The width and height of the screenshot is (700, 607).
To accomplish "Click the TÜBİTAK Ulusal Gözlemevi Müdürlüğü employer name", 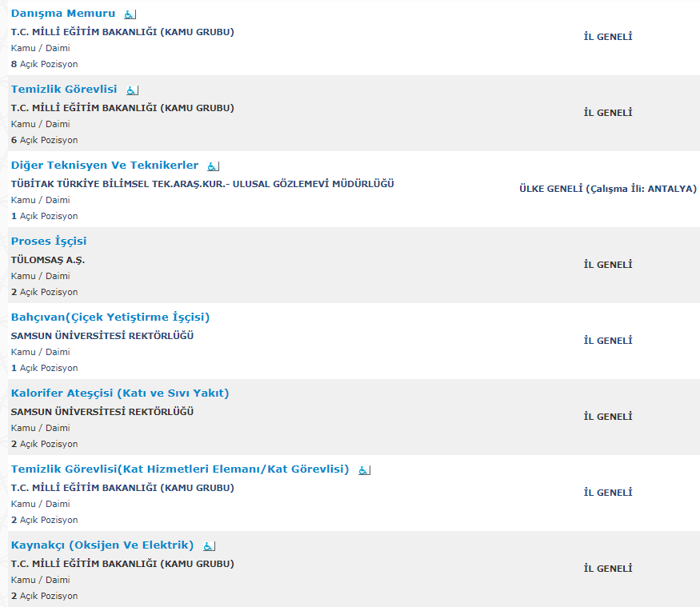I will tap(202, 184).
